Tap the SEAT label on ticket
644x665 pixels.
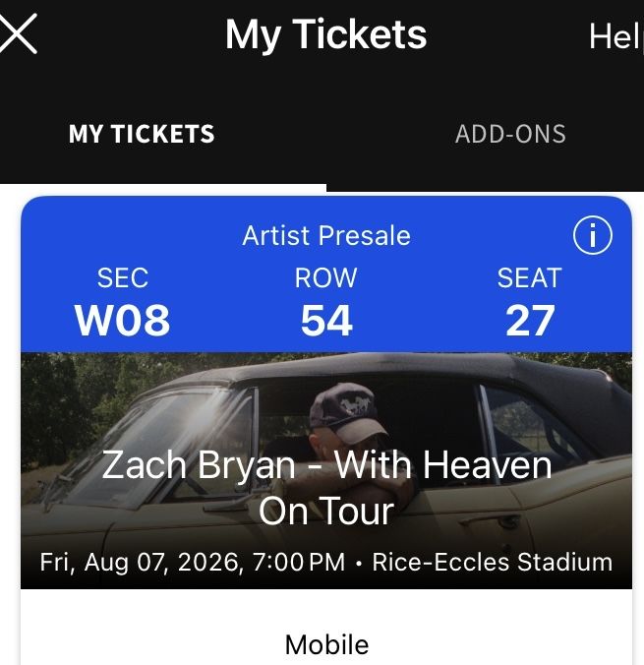(529, 278)
